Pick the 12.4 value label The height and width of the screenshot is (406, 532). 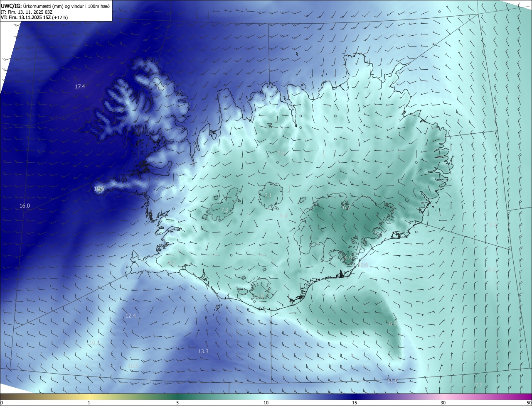[131, 316]
